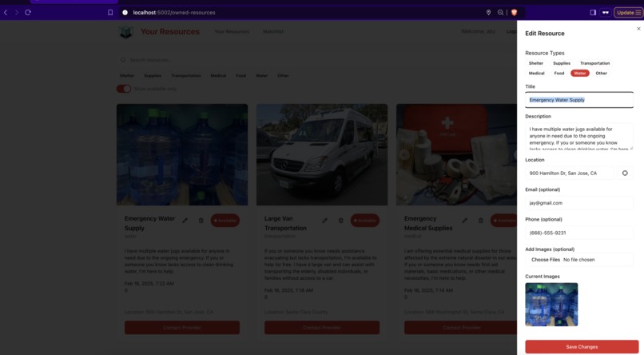Select Medical resource type chip in panel
Image resolution: width=644 pixels, height=355 pixels.
pos(536,73)
